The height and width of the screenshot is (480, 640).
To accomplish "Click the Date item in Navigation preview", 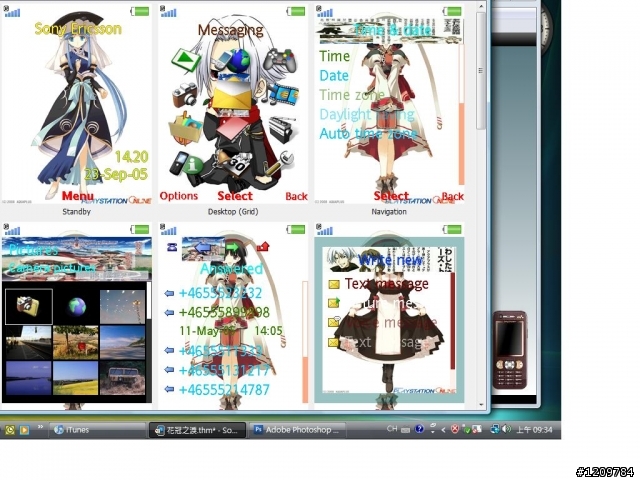I will pos(334,76).
